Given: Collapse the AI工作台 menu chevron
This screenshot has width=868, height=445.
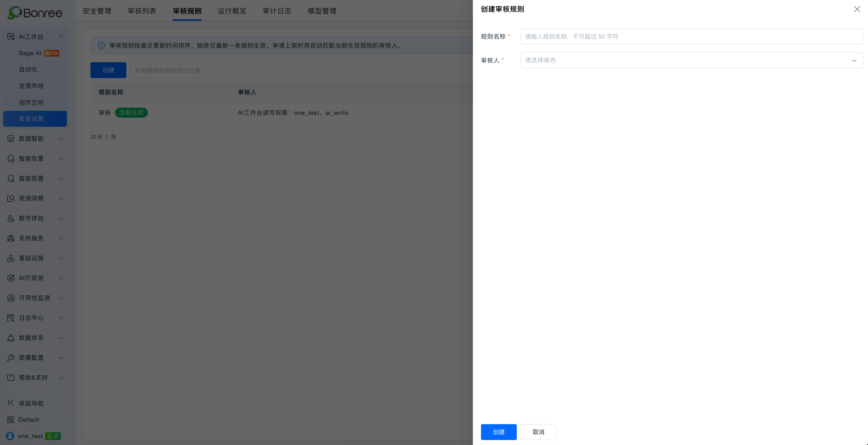Looking at the screenshot, I should point(61,36).
